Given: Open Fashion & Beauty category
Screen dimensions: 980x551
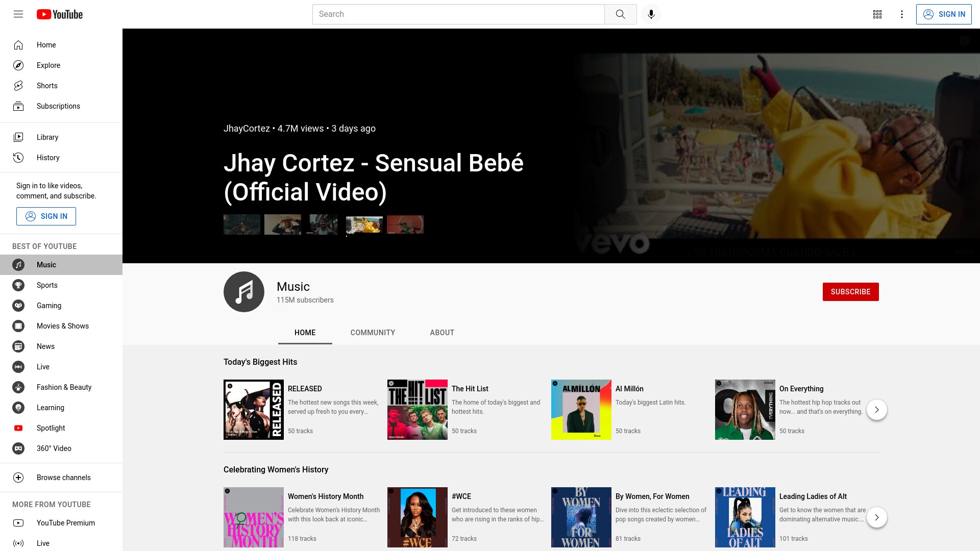Looking at the screenshot, I should 61,387.
